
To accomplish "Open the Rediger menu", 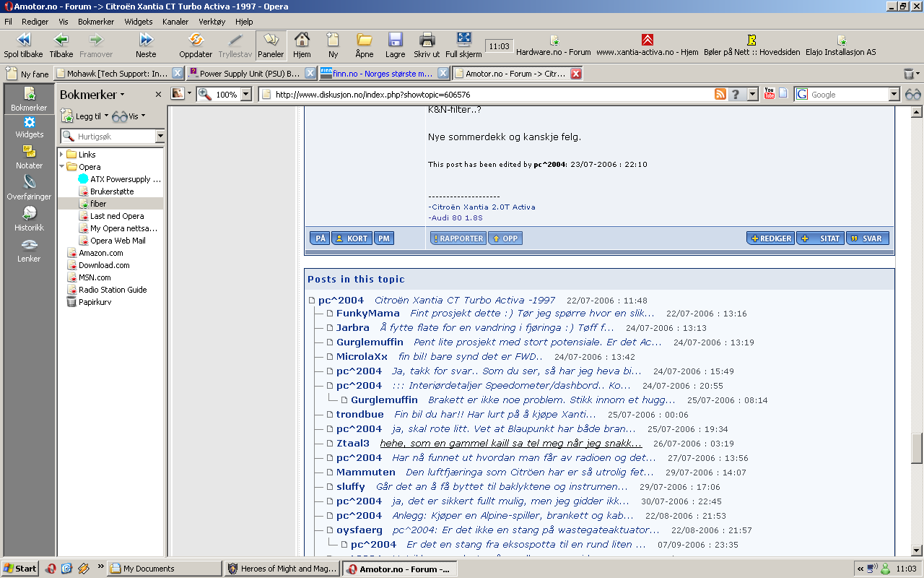I will coord(35,22).
